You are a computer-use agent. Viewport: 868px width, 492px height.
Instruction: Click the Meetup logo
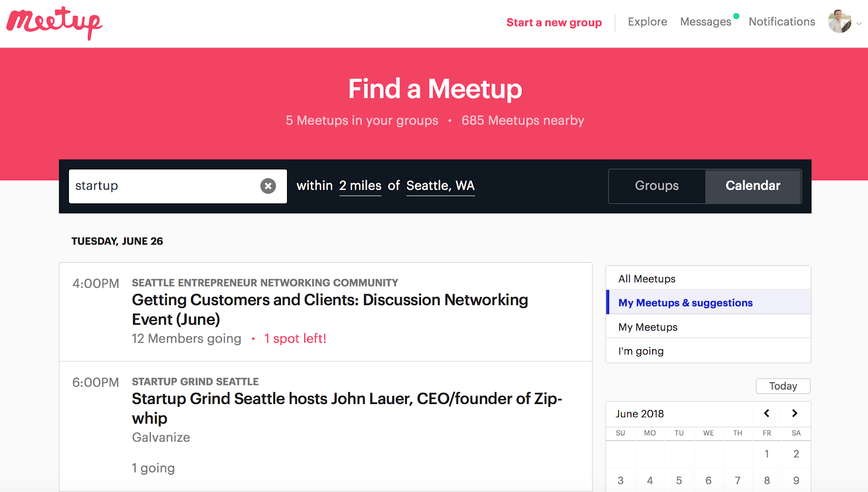tap(53, 23)
